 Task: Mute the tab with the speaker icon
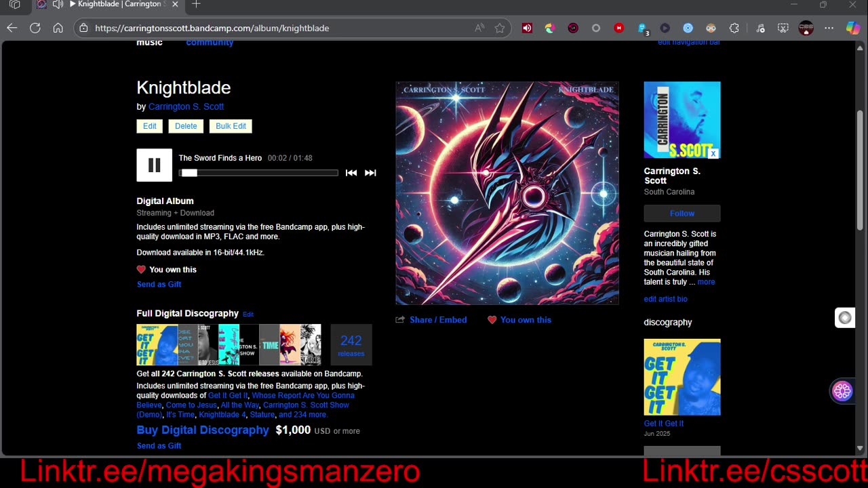[58, 5]
